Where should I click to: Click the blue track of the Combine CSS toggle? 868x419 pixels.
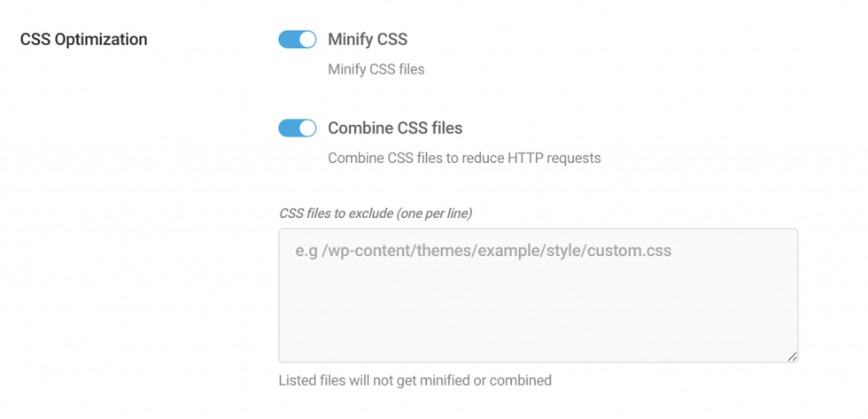coord(289,128)
